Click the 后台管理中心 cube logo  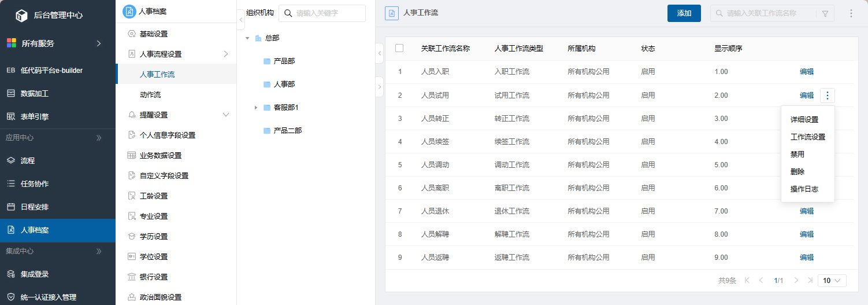coord(21,16)
